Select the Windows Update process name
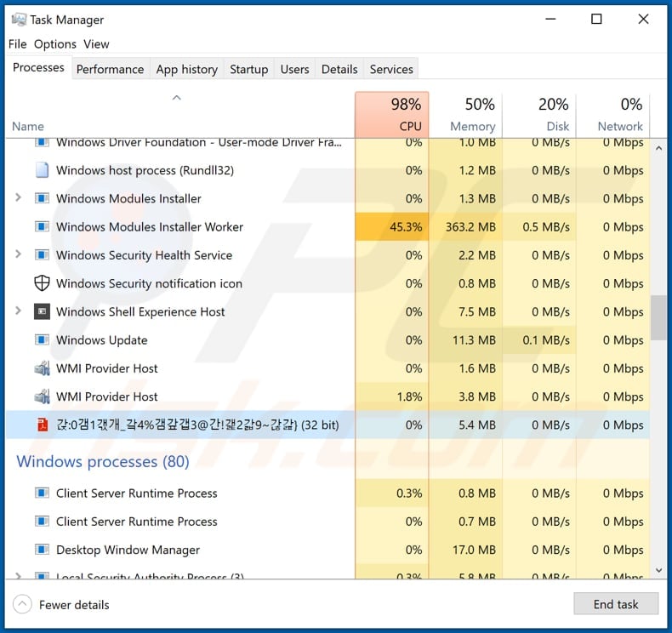 (x=101, y=339)
